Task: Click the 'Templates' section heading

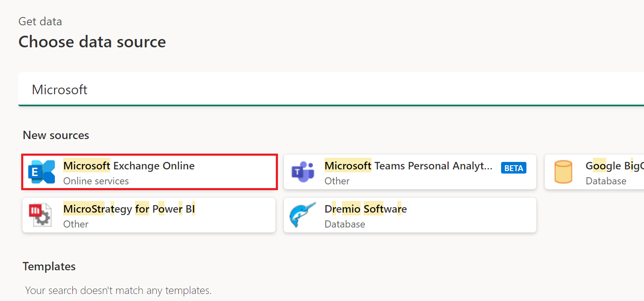Action: coord(49,266)
